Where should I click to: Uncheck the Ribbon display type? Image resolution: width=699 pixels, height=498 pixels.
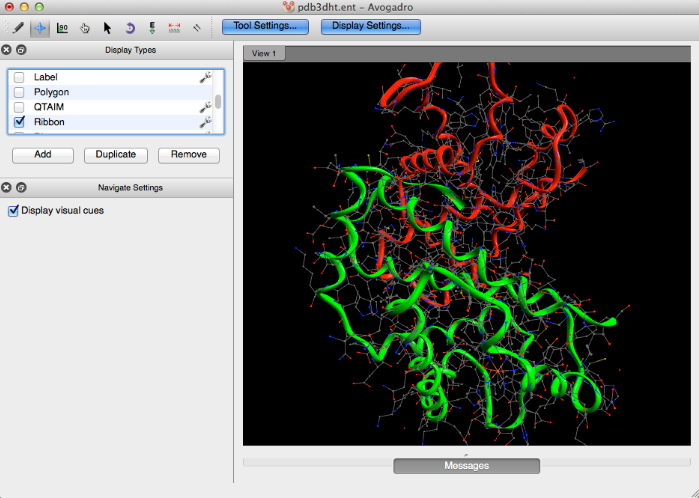19,122
